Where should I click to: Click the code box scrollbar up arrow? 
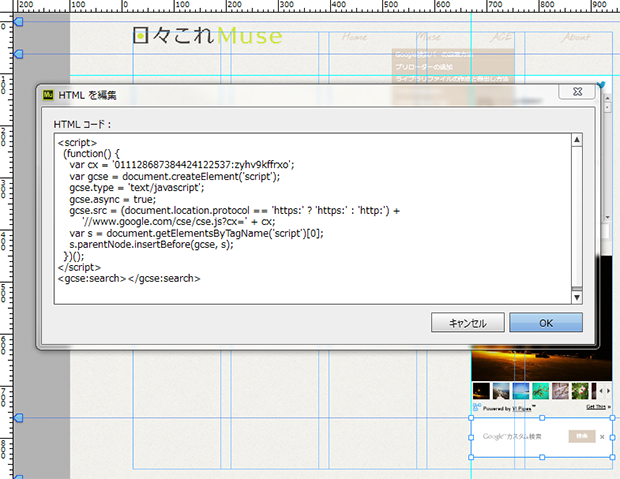pyautogui.click(x=577, y=140)
